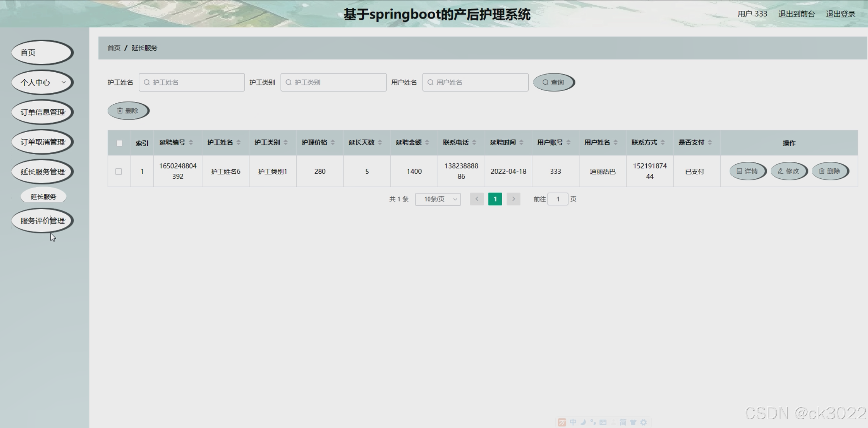This screenshot has width=868, height=428.
Task: Click the row 1 删除 delete button
Action: point(830,171)
